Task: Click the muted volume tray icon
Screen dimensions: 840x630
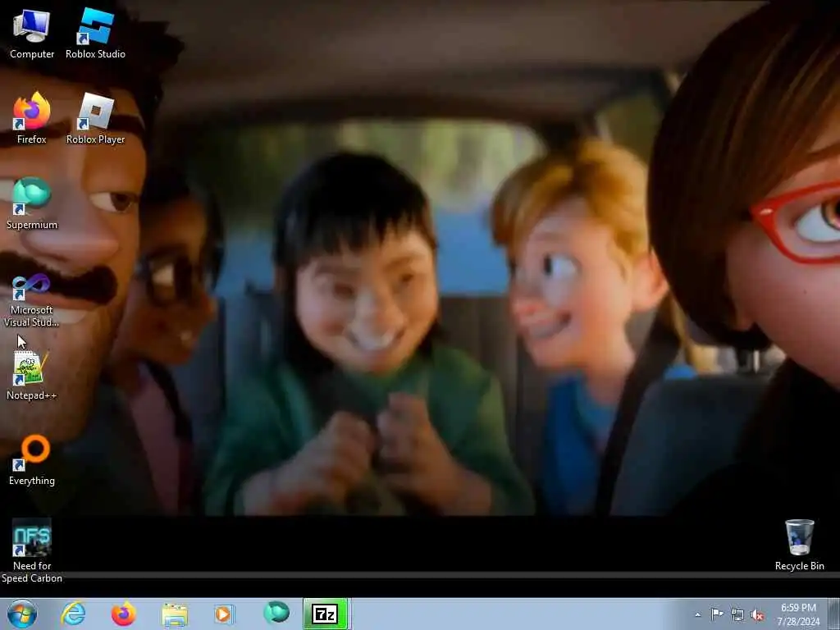Action: (x=757, y=615)
